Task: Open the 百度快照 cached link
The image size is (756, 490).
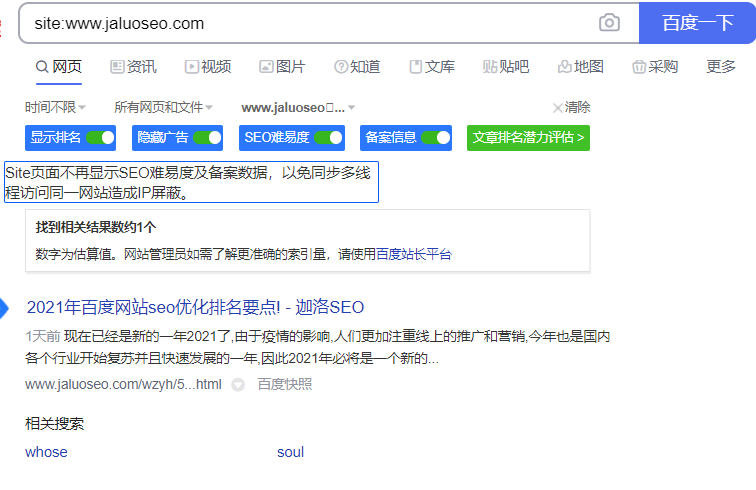Action: [x=285, y=384]
